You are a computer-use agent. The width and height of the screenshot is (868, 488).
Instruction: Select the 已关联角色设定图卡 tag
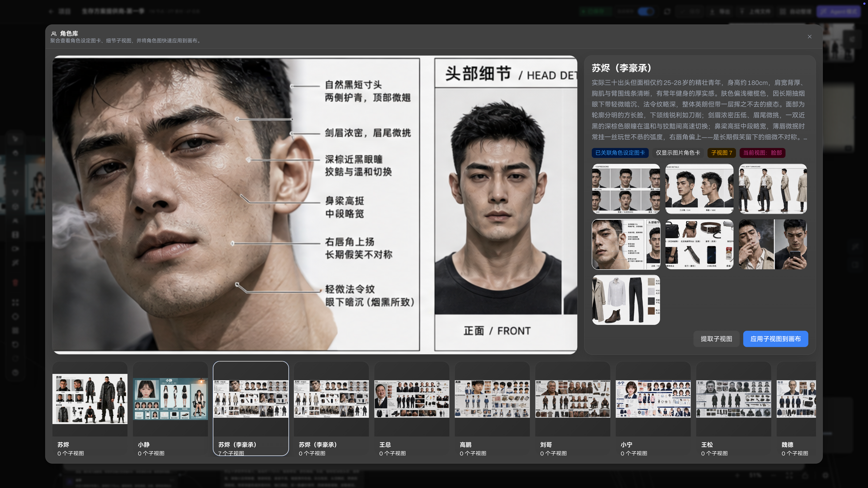[620, 152]
